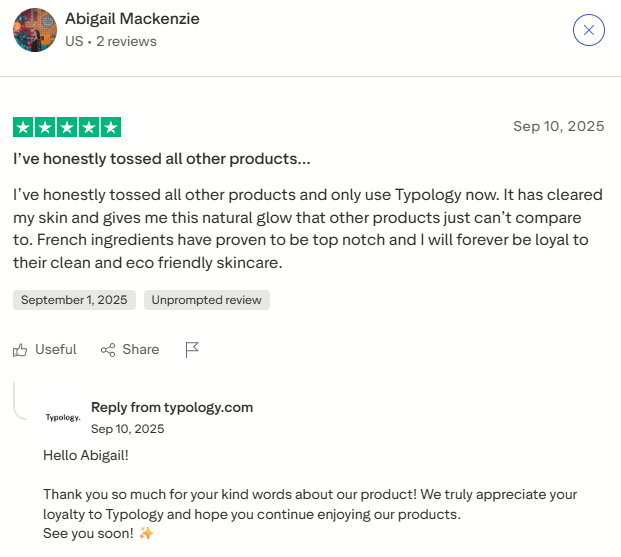621x557 pixels.
Task: Click the review date Sep 10, 2025
Action: (558, 126)
